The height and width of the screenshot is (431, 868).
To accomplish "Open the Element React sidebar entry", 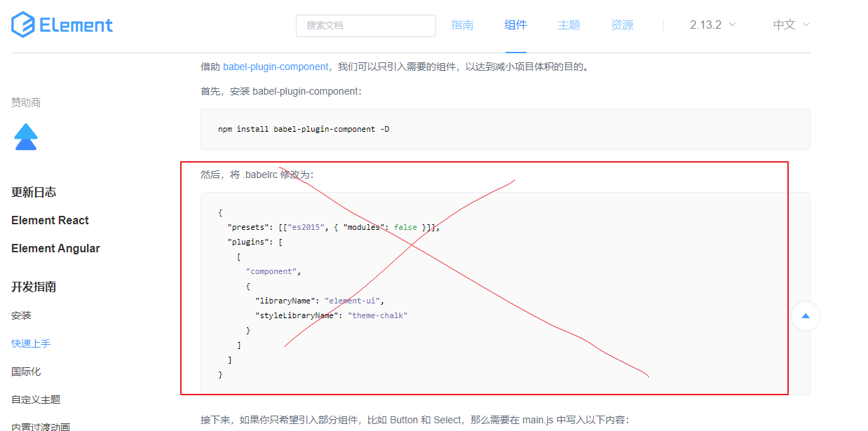I will click(x=49, y=220).
